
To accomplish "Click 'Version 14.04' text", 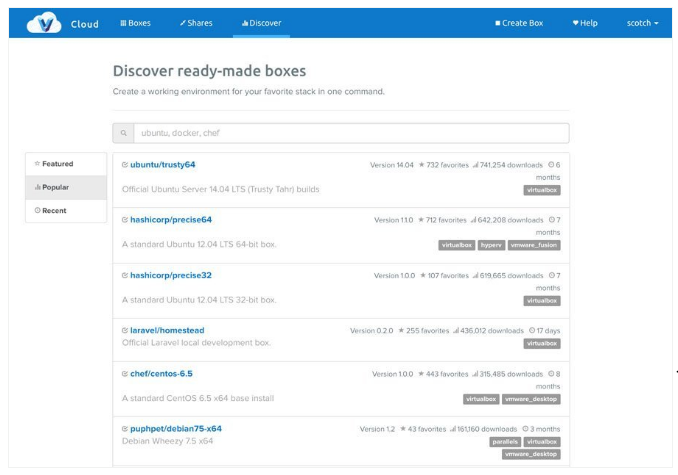I will tap(392, 165).
